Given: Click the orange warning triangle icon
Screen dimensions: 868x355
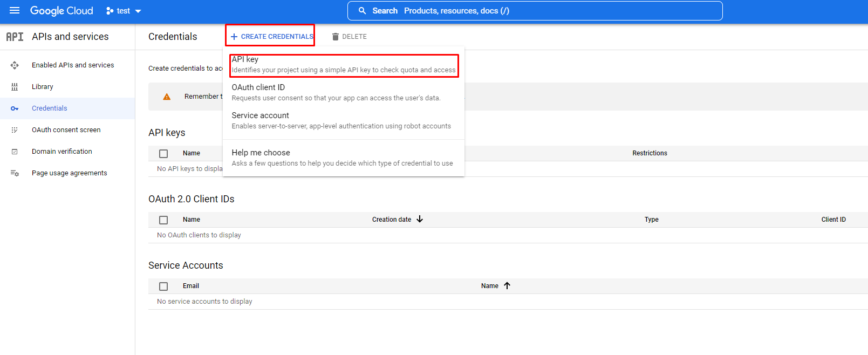Looking at the screenshot, I should [167, 97].
